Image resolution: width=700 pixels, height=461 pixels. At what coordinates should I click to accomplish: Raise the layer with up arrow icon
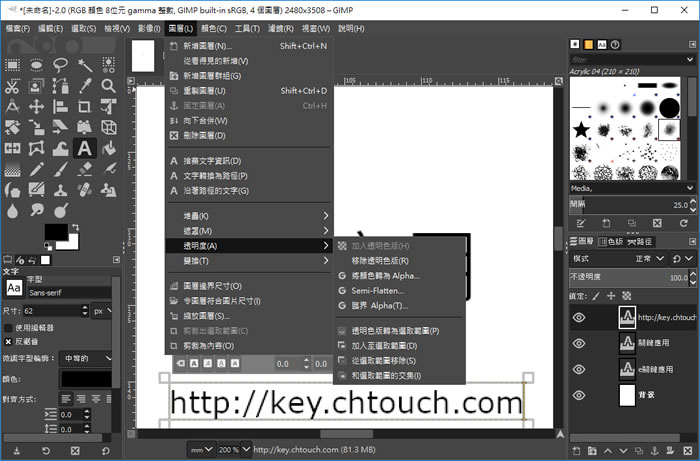pos(608,451)
